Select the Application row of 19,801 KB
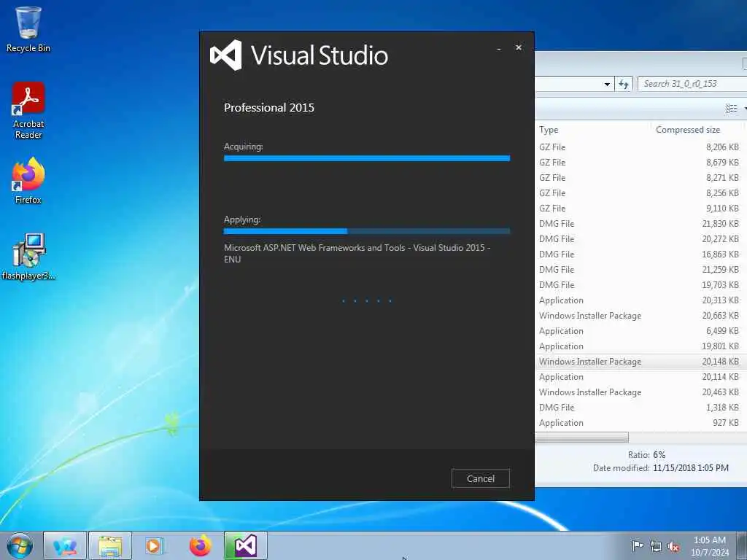This screenshot has width=747, height=560. point(640,346)
